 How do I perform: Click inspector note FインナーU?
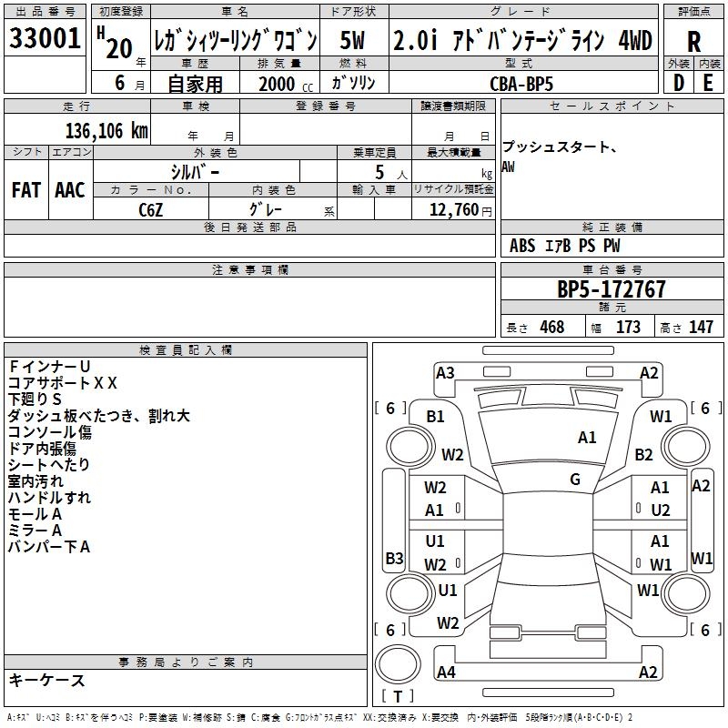click(x=50, y=367)
